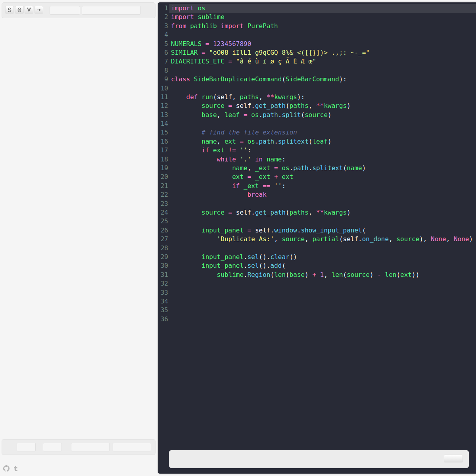Click the wider second input field in toolbar
This screenshot has width=476, height=476.
[111, 10]
